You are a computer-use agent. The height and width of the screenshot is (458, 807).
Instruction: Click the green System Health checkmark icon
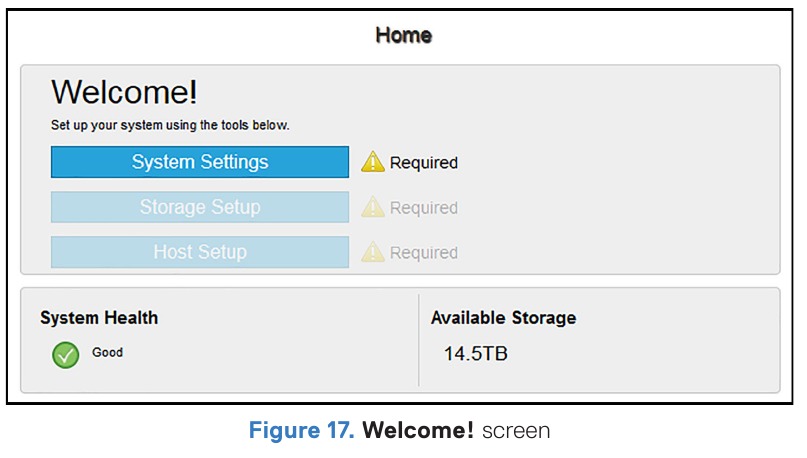tap(65, 354)
